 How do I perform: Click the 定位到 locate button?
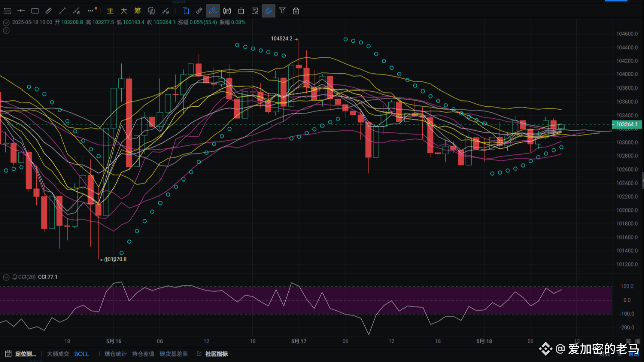20,354
